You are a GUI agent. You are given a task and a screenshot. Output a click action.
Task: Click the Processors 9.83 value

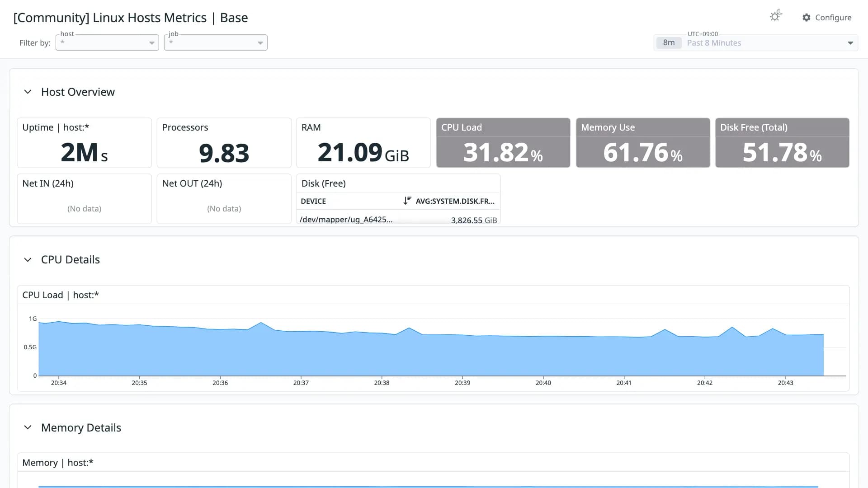pyautogui.click(x=224, y=153)
